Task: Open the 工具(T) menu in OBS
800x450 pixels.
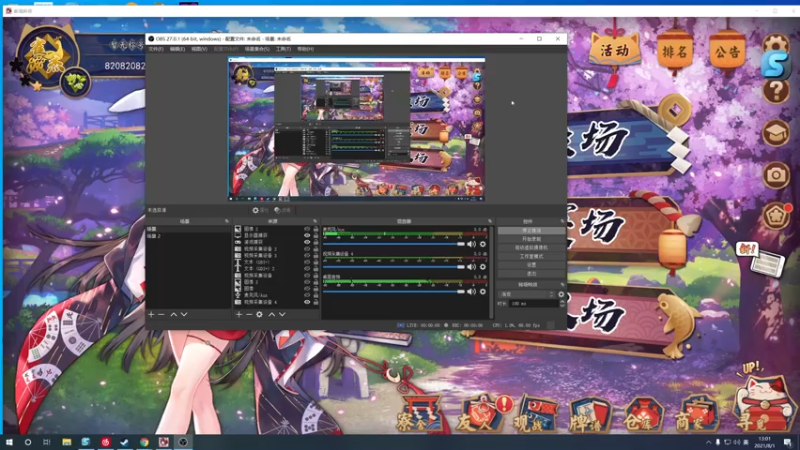Action: pyautogui.click(x=283, y=49)
